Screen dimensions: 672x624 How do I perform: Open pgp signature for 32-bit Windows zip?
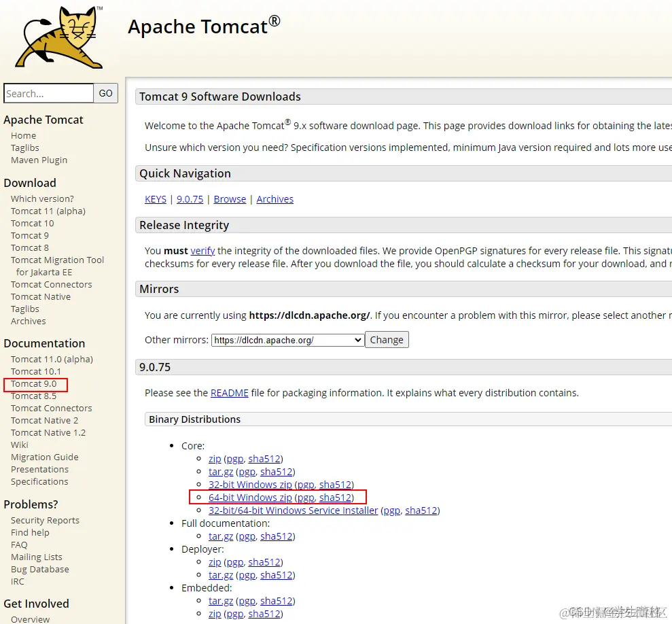click(x=306, y=484)
